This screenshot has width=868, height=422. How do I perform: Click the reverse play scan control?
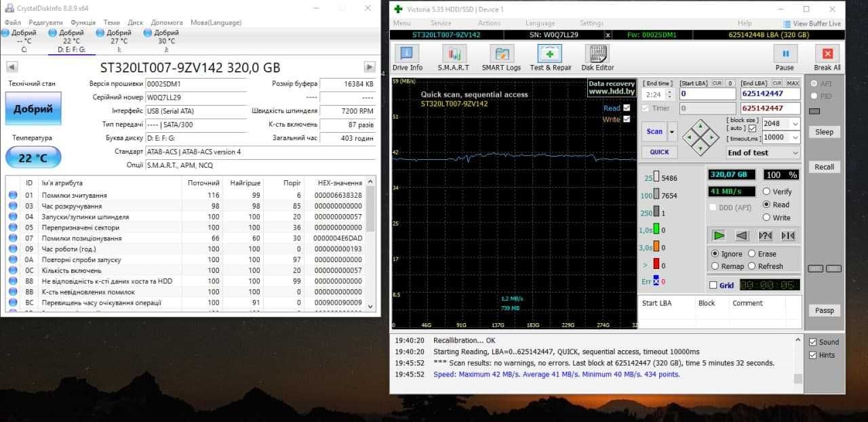coord(742,235)
